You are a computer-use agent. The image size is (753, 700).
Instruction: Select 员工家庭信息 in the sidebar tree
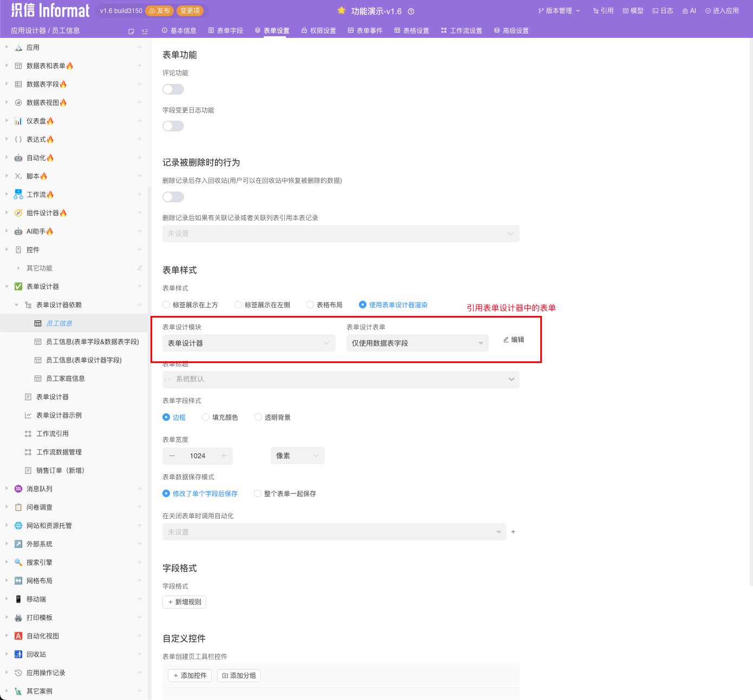[66, 379]
